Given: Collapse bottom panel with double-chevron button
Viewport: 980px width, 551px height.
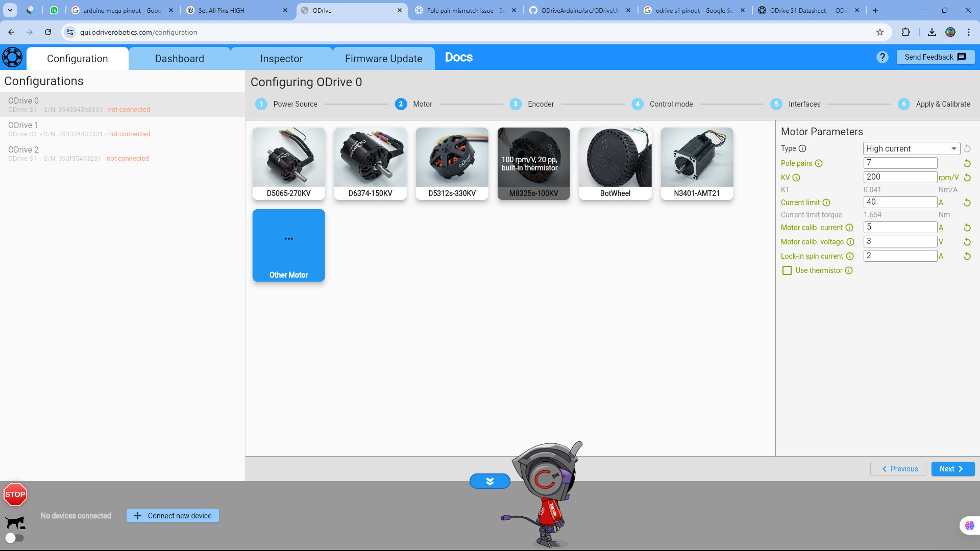Looking at the screenshot, I should pyautogui.click(x=489, y=481).
